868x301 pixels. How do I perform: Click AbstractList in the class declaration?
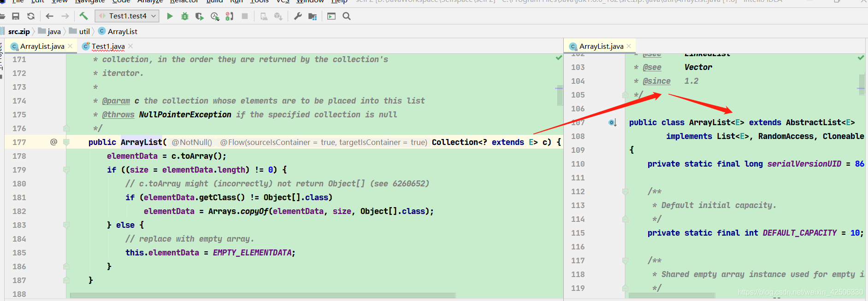(x=814, y=122)
